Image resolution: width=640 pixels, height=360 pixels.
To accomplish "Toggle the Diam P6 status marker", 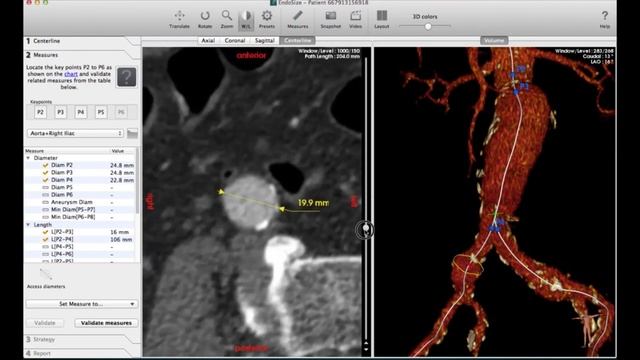I will (x=45, y=195).
